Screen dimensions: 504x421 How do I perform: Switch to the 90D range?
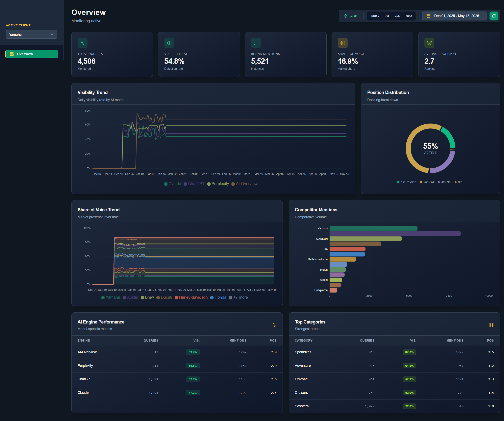(409, 16)
